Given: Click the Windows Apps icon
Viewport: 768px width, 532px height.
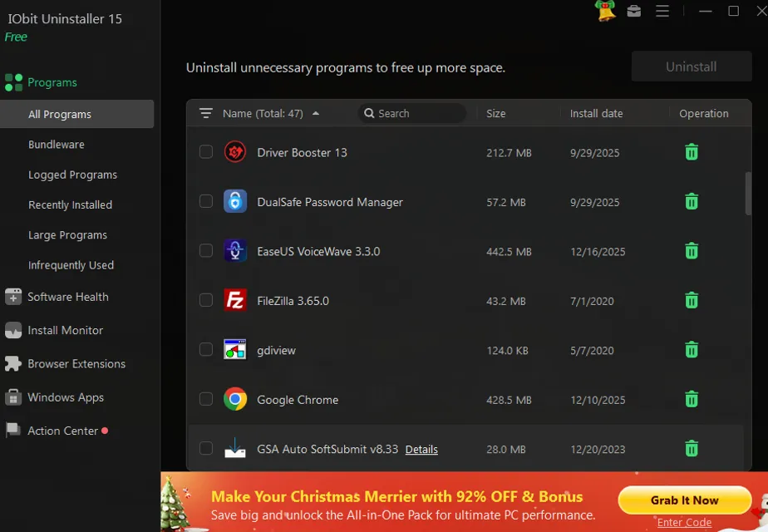Looking at the screenshot, I should click(13, 397).
